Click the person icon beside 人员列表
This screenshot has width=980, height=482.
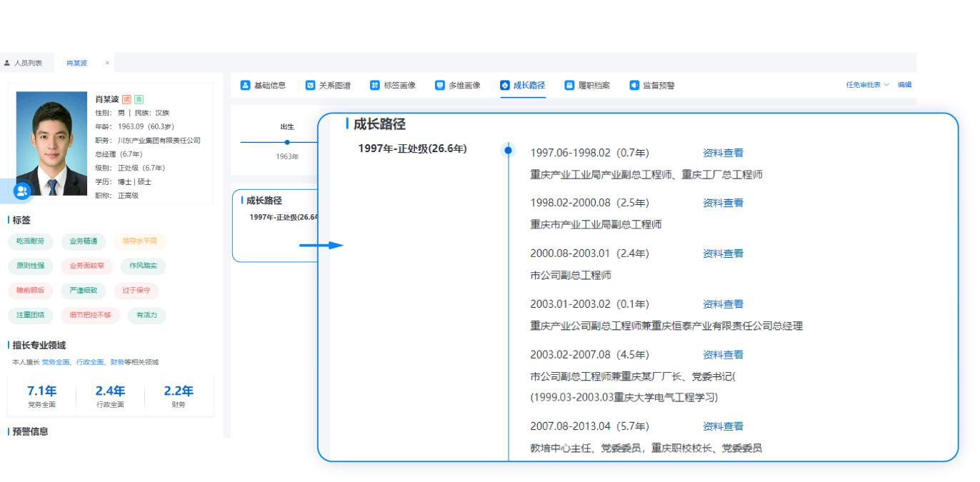coord(7,63)
